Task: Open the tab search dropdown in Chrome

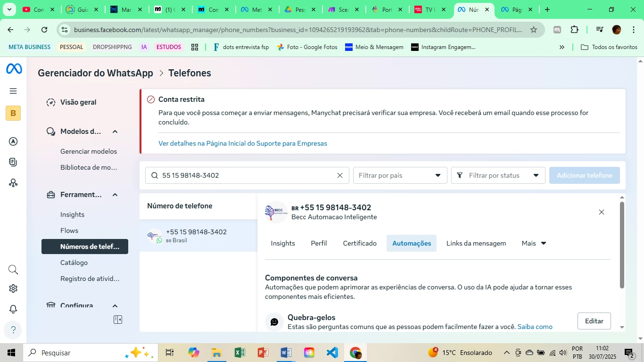Action: pos(9,9)
